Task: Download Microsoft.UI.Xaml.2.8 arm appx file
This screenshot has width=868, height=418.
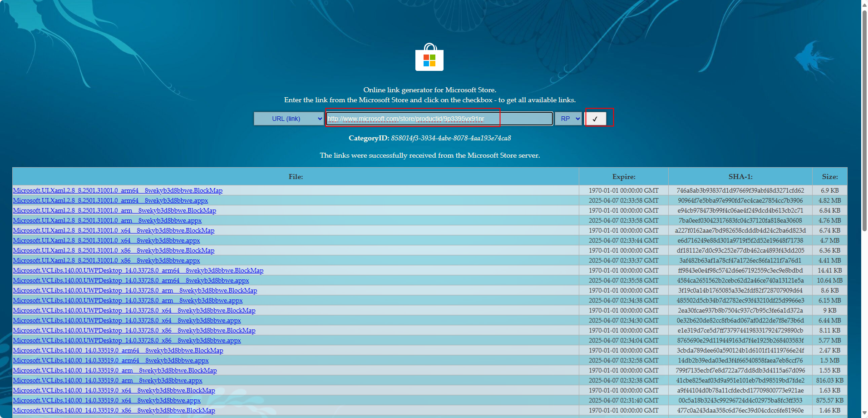Action: pos(107,220)
